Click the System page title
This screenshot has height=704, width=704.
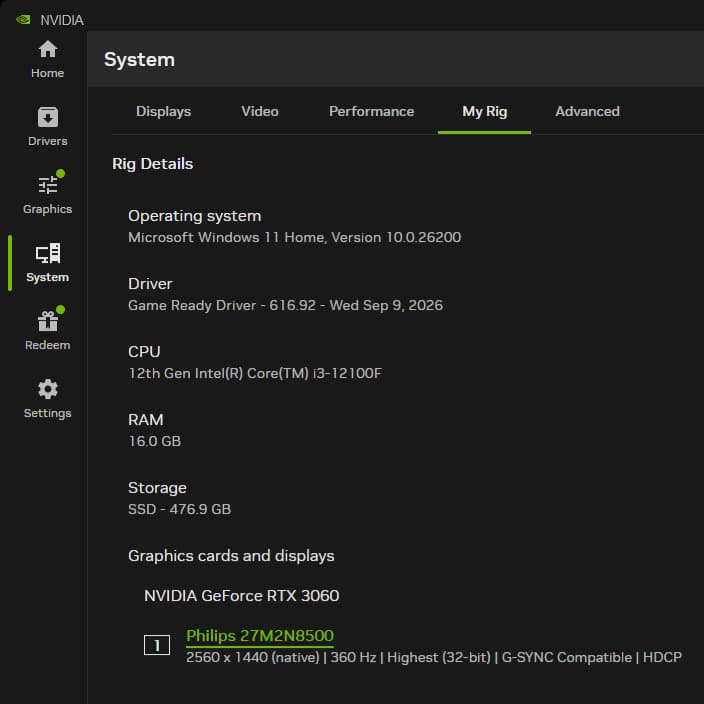(x=140, y=60)
